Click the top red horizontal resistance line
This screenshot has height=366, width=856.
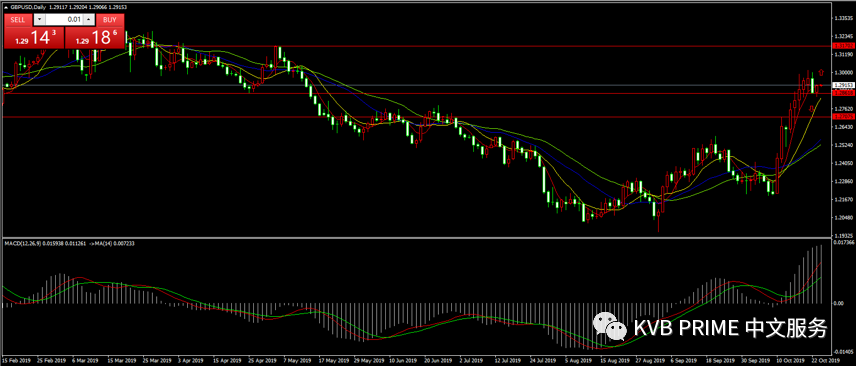415,46
